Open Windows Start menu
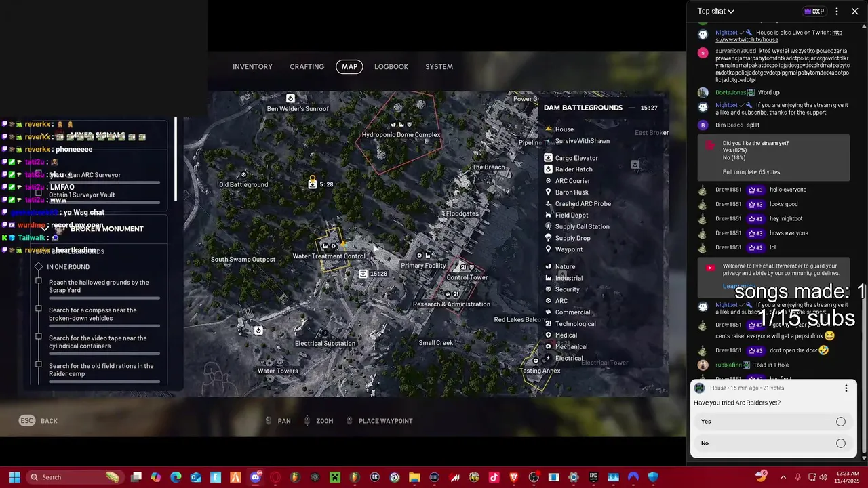The width and height of the screenshot is (868, 488). pos(14,477)
